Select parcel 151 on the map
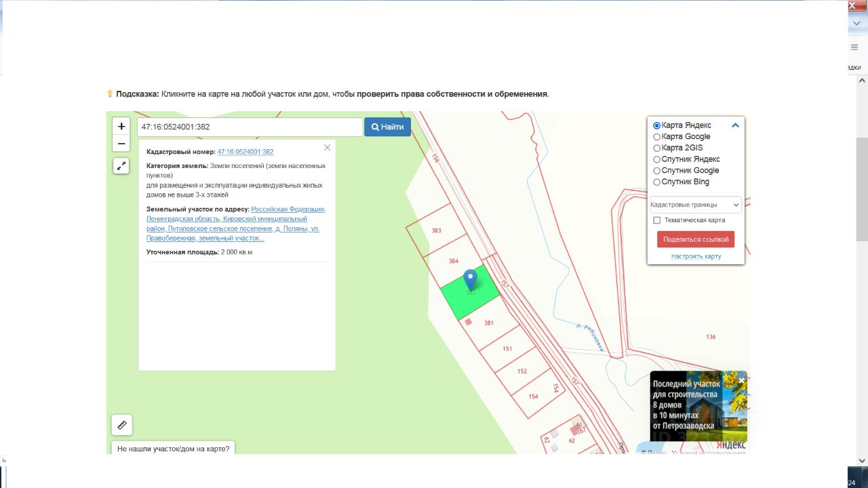 click(x=507, y=349)
